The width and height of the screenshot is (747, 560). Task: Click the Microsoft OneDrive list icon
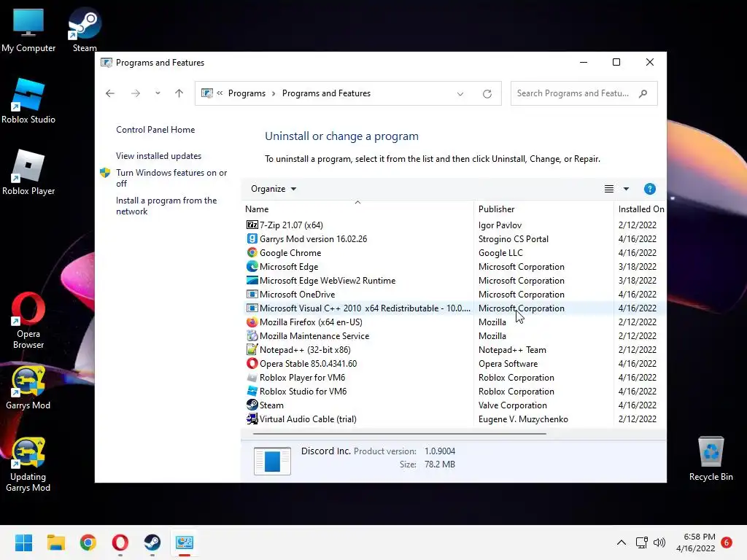(x=252, y=294)
